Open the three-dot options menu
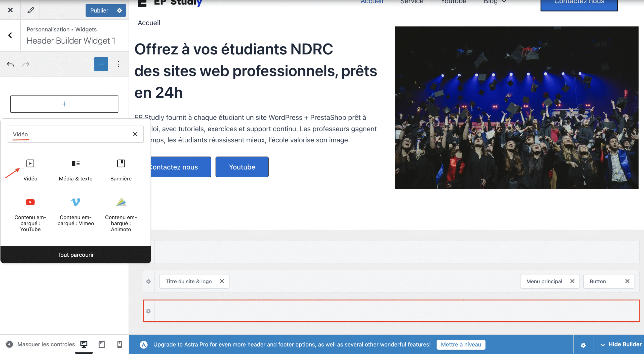Image resolution: width=644 pixels, height=354 pixels. click(x=118, y=64)
